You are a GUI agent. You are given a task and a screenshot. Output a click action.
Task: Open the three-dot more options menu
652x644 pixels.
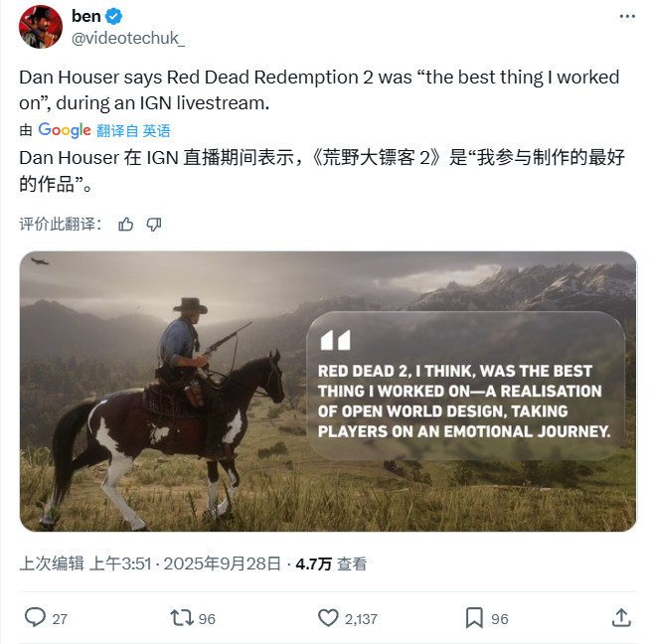click(x=627, y=16)
